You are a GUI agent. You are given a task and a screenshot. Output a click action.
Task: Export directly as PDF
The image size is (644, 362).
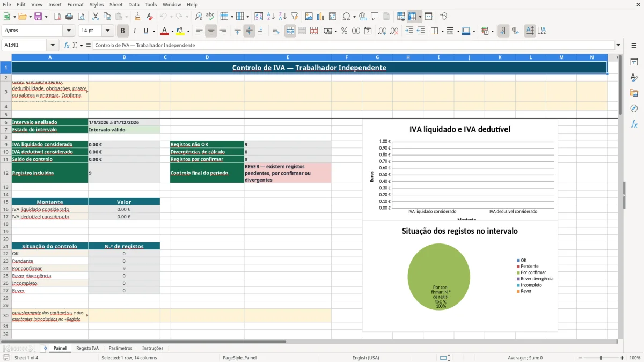57,17
